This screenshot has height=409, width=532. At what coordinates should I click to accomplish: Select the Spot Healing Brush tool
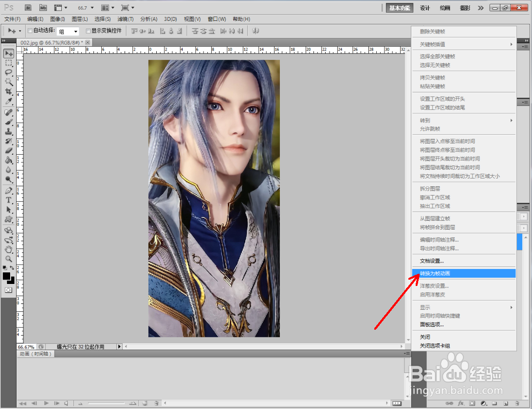[8, 112]
